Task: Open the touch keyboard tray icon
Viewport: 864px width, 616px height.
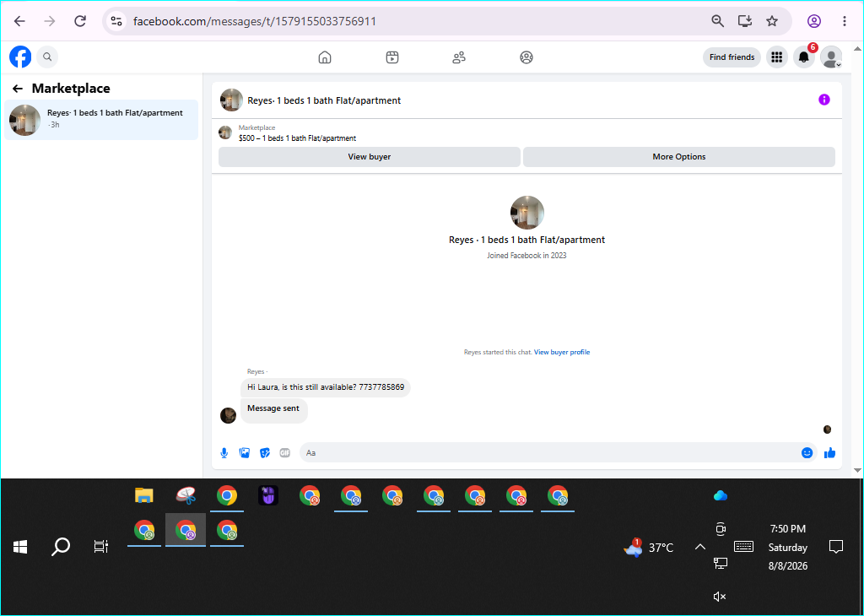Action: tap(743, 547)
